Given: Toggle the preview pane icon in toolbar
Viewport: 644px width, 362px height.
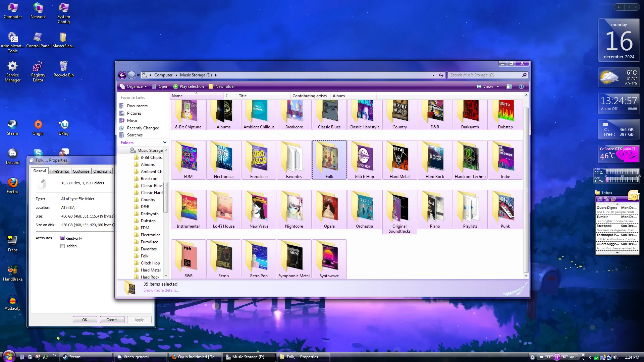Looking at the screenshot, I should click(x=509, y=86).
